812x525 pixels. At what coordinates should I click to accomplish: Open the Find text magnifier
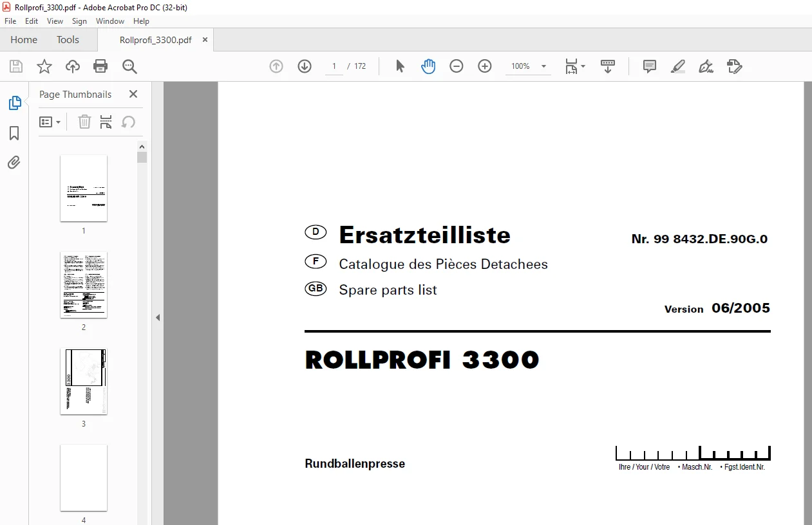(129, 66)
